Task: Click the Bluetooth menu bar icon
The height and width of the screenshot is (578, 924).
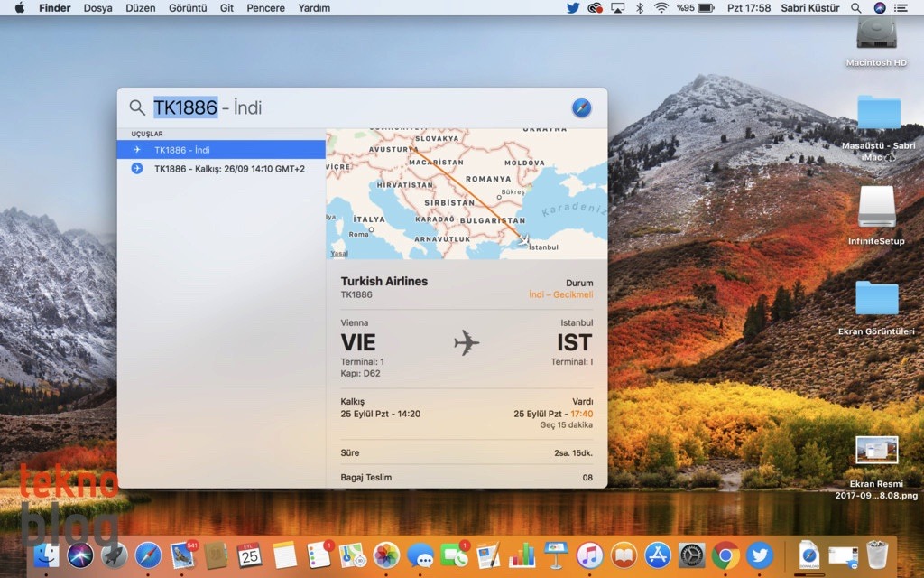Action: [x=640, y=7]
